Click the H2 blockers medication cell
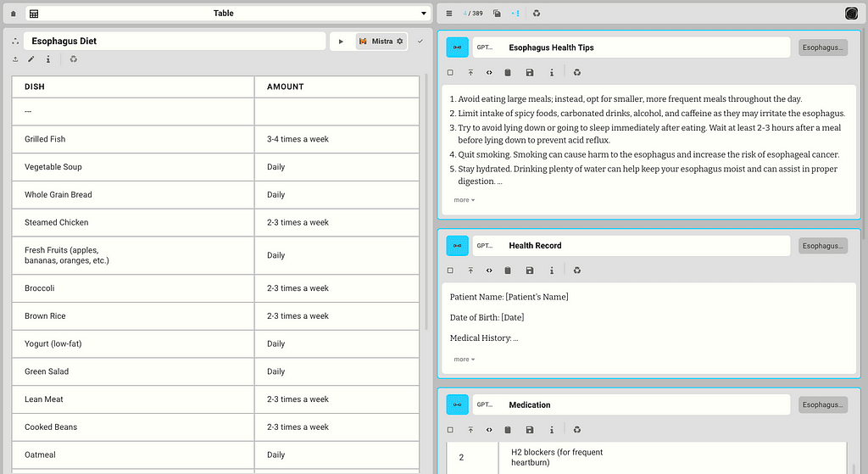 click(x=672, y=457)
